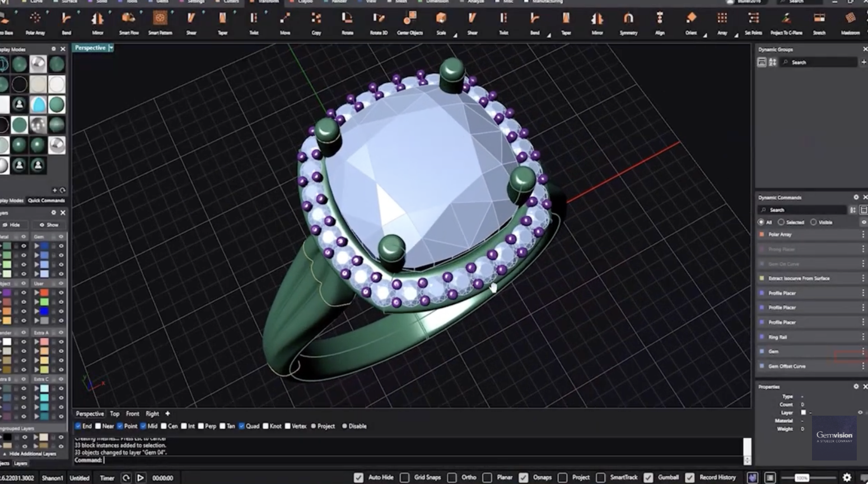Image resolution: width=868 pixels, height=484 pixels.
Task: Enable the Vertex osnap checkbox
Action: click(288, 426)
